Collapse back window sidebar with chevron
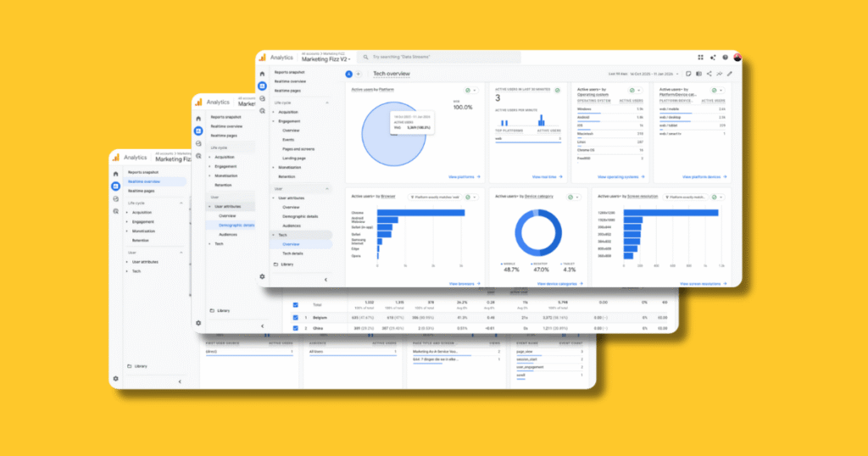Viewport: 868px width, 456px height. (180, 382)
